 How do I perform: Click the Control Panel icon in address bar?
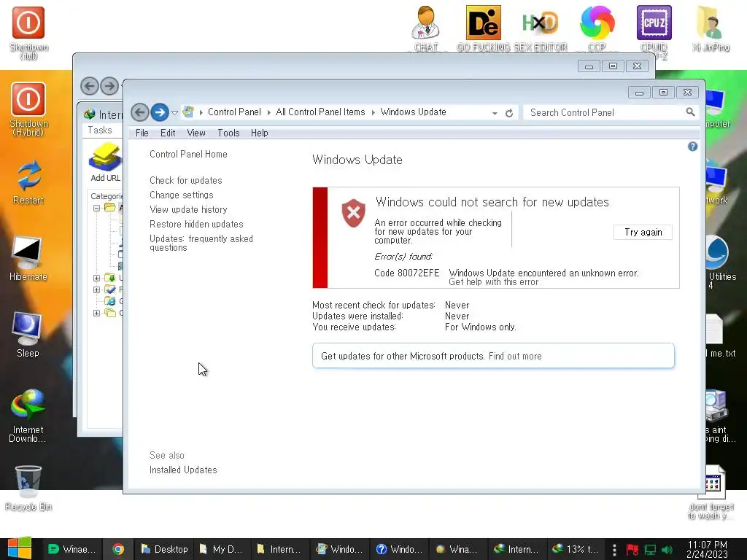point(189,112)
